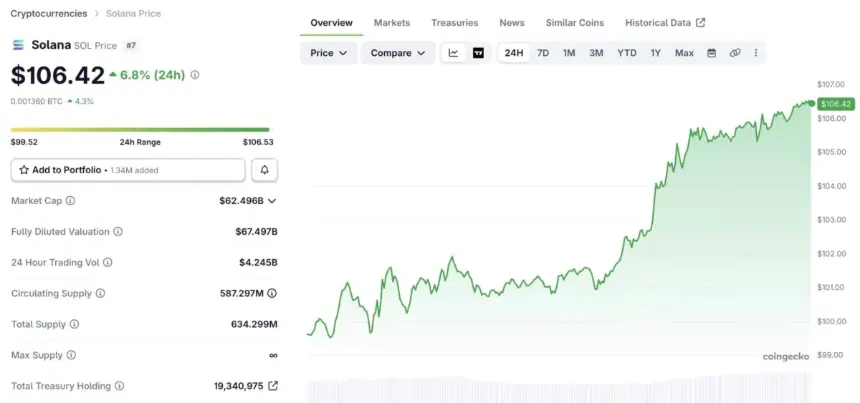The image size is (860, 403).
Task: Click the Solana Price breadcrumb
Action: point(133,14)
